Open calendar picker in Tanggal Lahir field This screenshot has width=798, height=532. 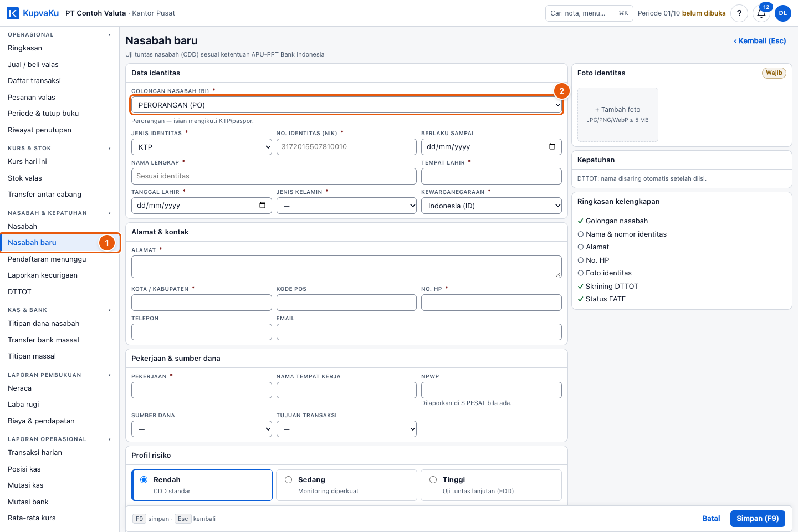[262, 206]
